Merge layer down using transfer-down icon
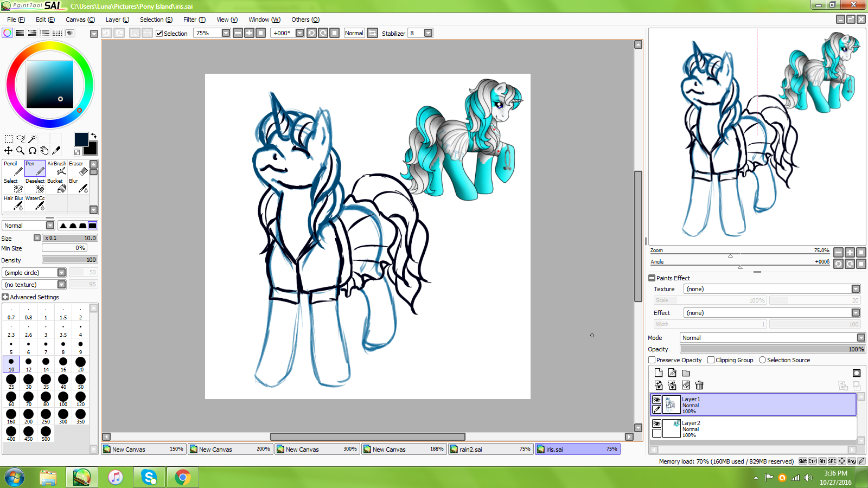Viewport: 868px width, 488px height. tap(659, 385)
